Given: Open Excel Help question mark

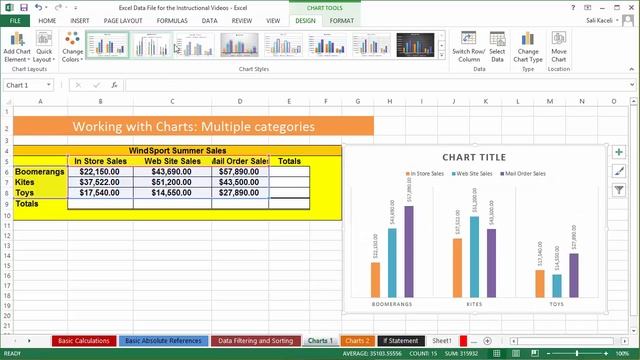Looking at the screenshot, I should (x=573, y=8).
